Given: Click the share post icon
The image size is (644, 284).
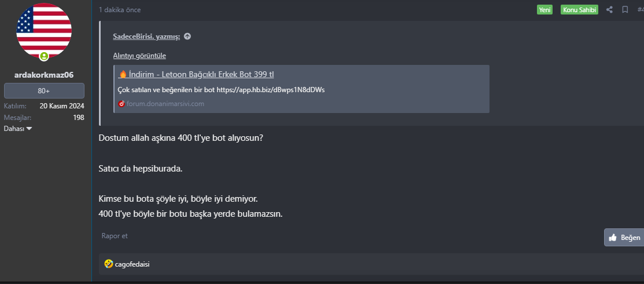Looking at the screenshot, I should [x=609, y=10].
